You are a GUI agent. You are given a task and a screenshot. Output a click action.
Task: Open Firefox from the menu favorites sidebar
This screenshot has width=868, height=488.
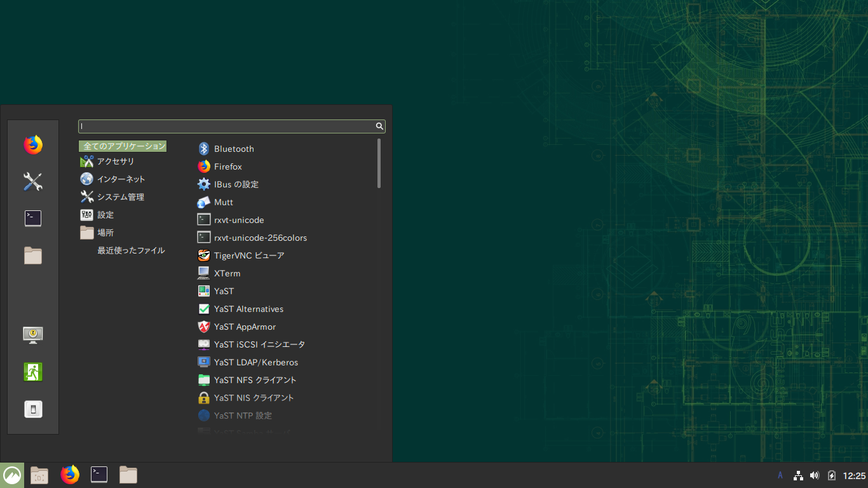click(x=33, y=145)
